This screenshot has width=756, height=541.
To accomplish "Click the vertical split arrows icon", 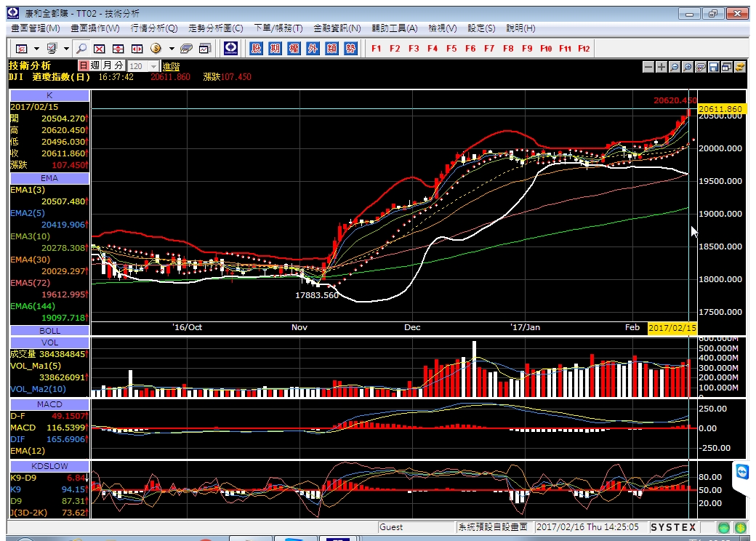I will (x=118, y=48).
